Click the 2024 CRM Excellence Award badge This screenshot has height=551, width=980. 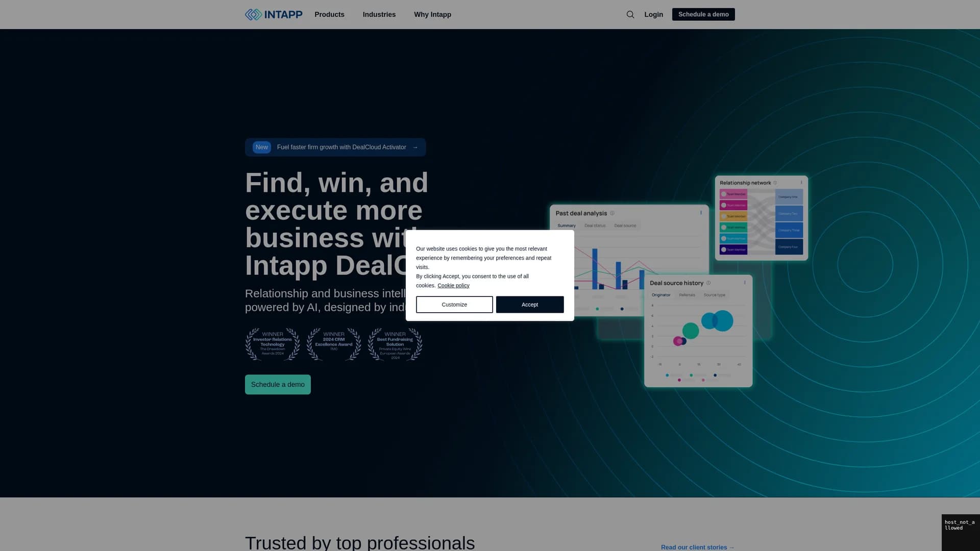click(334, 344)
